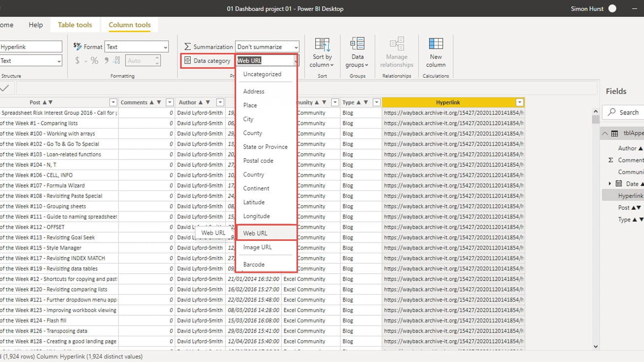
Task: Open the Format Text dropdown
Action: 136,47
